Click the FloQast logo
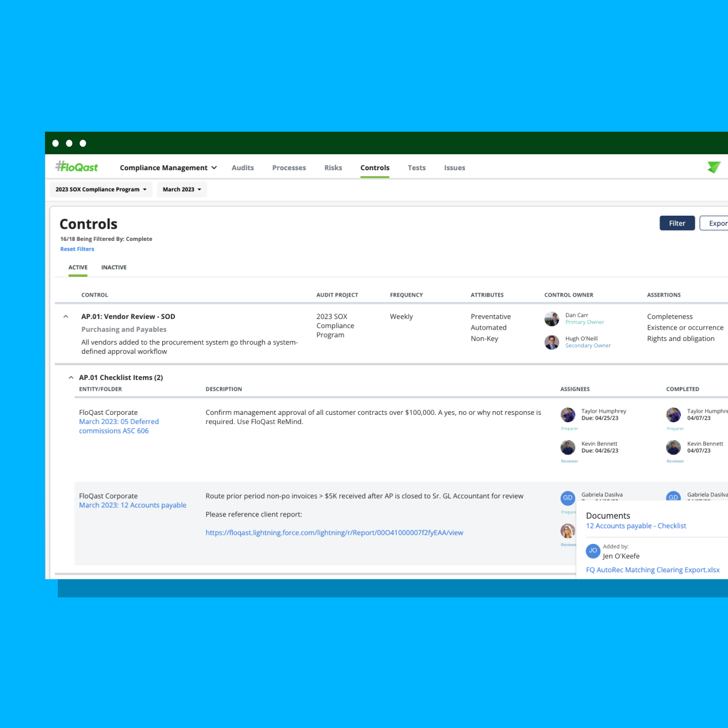The image size is (728, 728). (77, 167)
